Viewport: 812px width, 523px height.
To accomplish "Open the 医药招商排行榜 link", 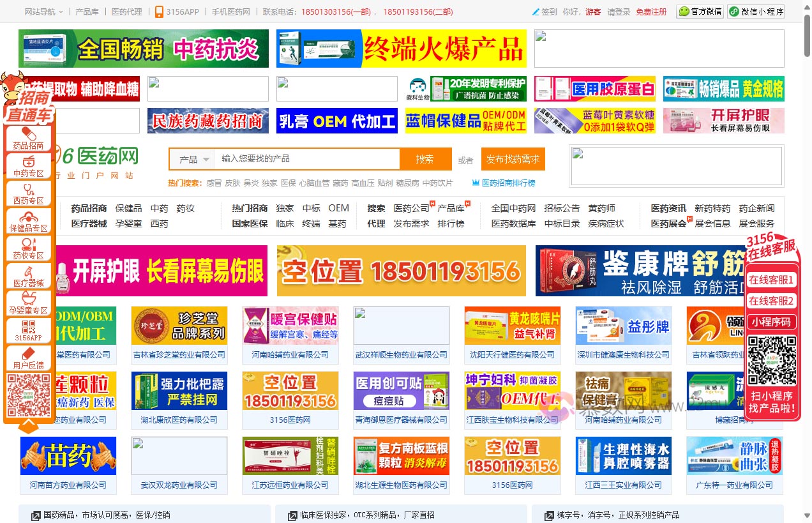I will [508, 183].
